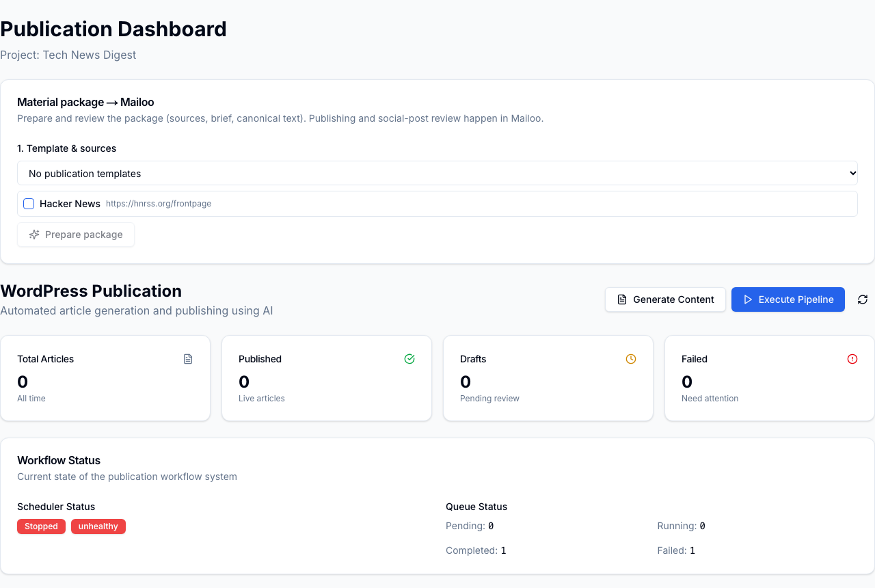
Task: Click the WordPress Publication heading
Action: [x=91, y=291]
